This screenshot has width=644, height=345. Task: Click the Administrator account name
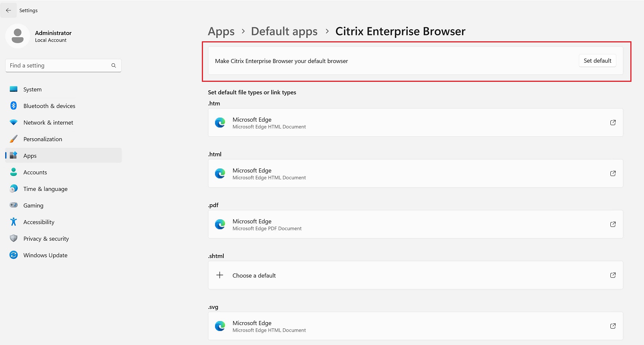(x=53, y=33)
